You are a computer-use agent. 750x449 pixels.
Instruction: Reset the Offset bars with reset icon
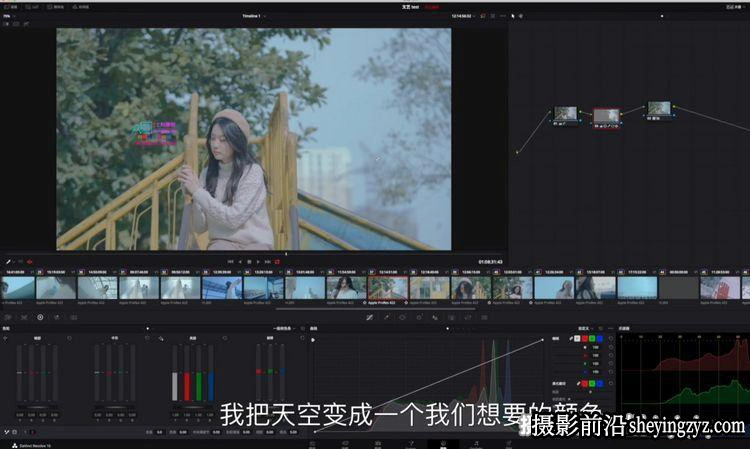(302, 338)
